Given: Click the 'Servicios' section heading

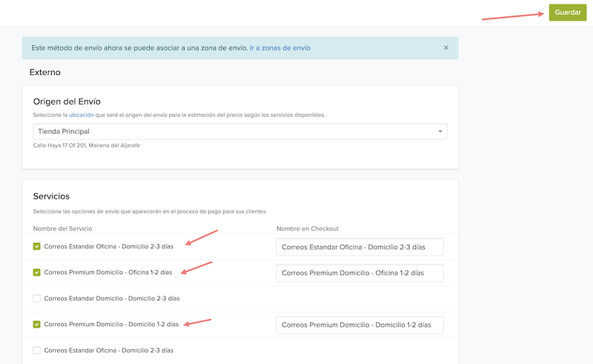Looking at the screenshot, I should coord(51,196).
